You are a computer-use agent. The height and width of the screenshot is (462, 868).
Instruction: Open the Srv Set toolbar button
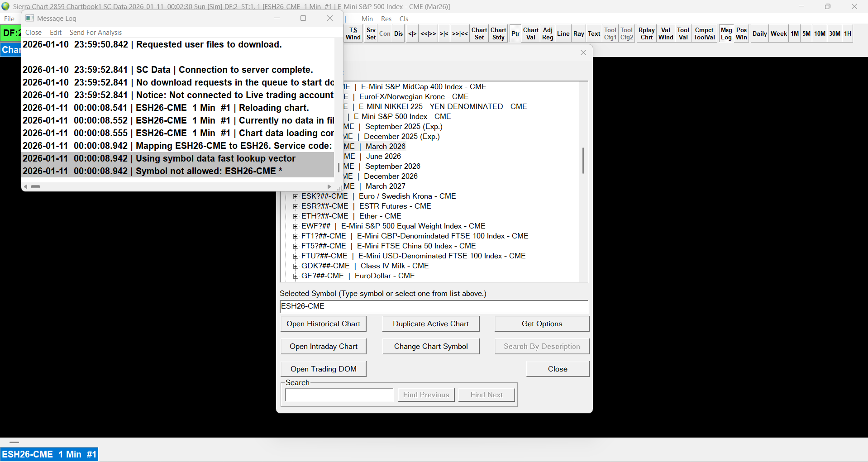(x=371, y=33)
